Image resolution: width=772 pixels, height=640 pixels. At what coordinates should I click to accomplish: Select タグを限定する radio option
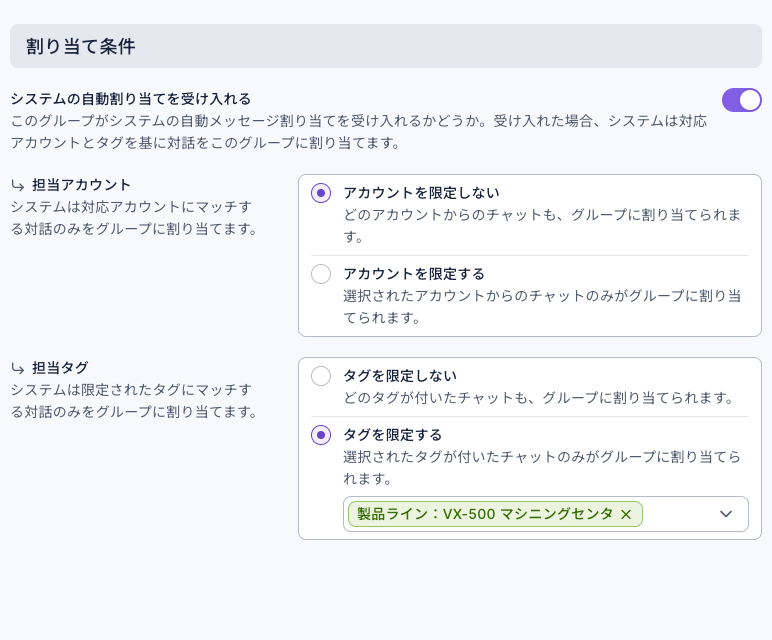pos(321,435)
